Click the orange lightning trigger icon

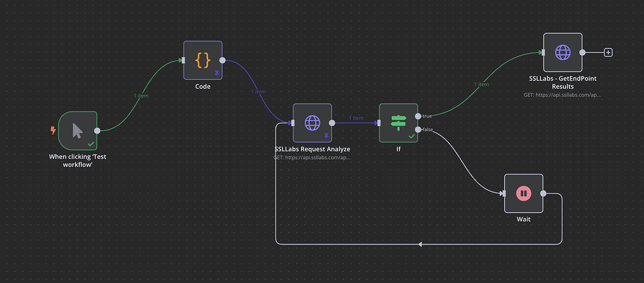53,131
